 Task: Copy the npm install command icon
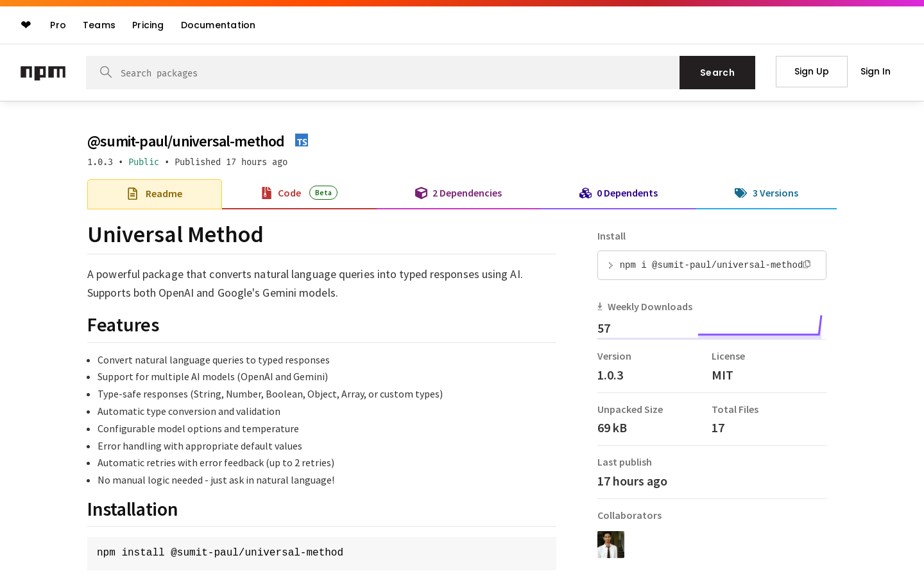tap(807, 264)
